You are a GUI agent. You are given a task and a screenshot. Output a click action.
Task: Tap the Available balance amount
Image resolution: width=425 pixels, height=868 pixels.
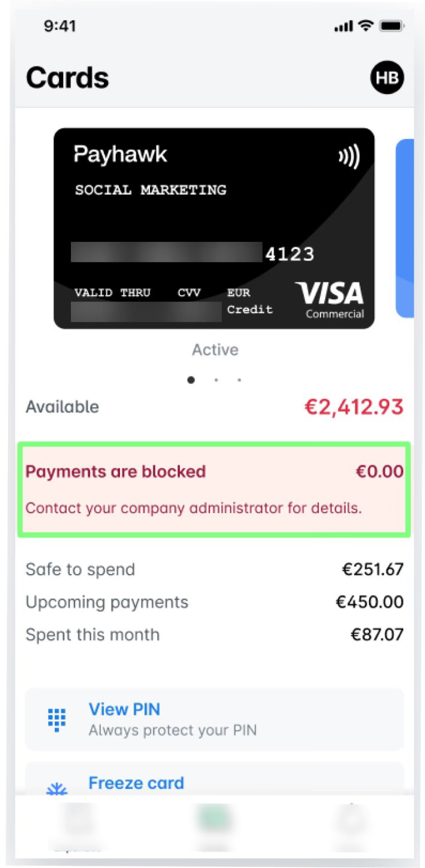point(354,407)
